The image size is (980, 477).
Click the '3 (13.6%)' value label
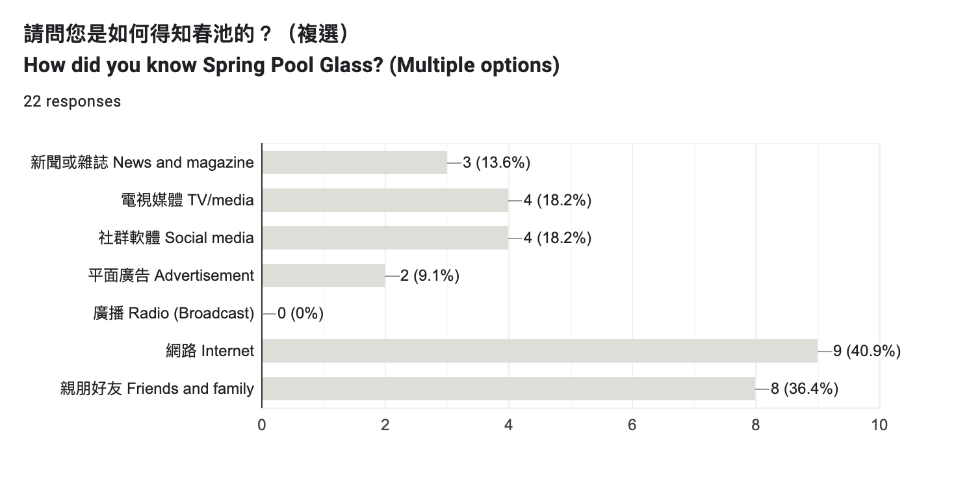496,162
